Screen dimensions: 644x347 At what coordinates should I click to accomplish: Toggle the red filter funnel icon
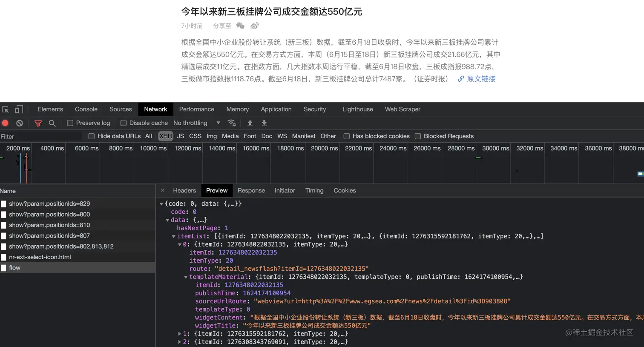click(x=38, y=123)
